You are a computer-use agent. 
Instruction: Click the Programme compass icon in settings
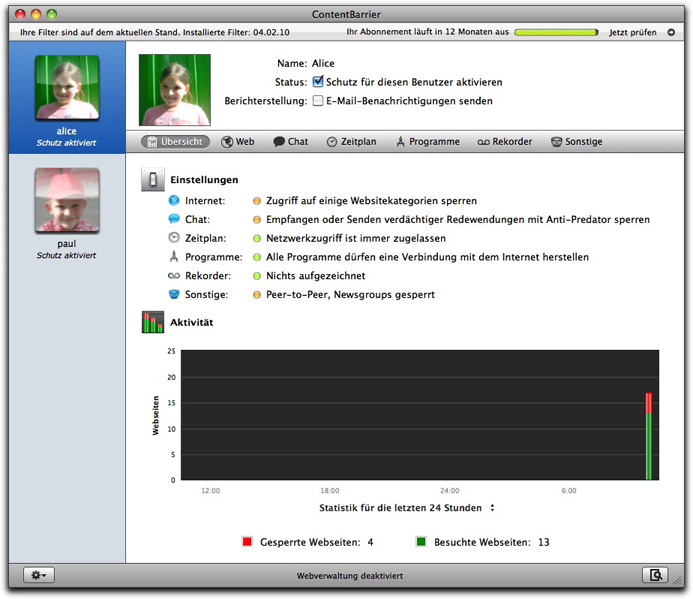174,256
